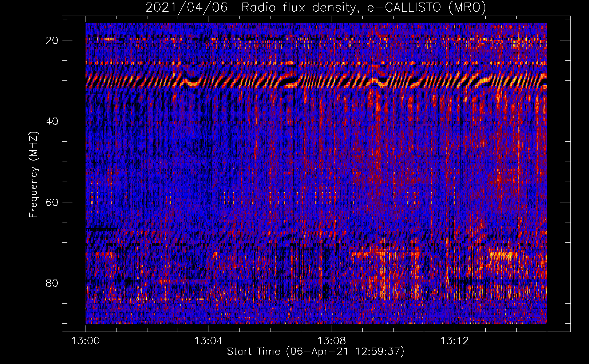Click the plot title "2021/04/06 Radio flux density, e-CALLISTO (MRO)"

click(316, 7)
